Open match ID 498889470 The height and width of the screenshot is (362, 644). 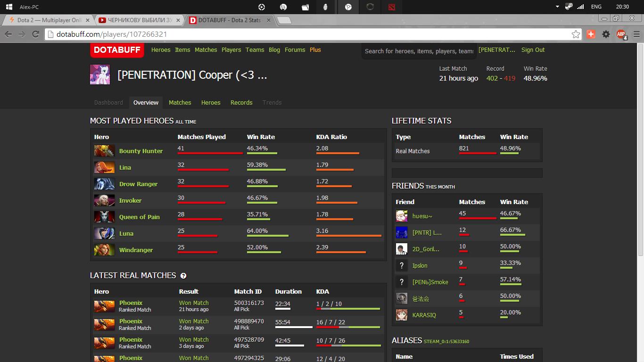click(x=249, y=321)
